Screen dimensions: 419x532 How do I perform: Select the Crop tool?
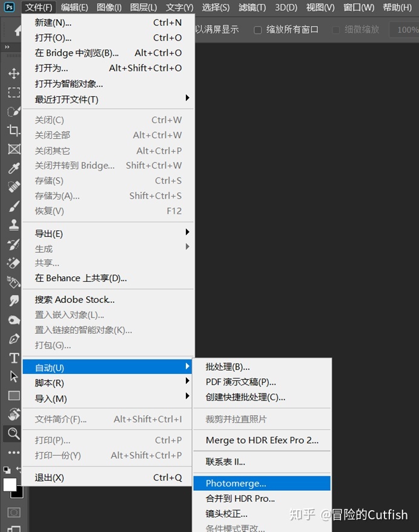(x=13, y=130)
